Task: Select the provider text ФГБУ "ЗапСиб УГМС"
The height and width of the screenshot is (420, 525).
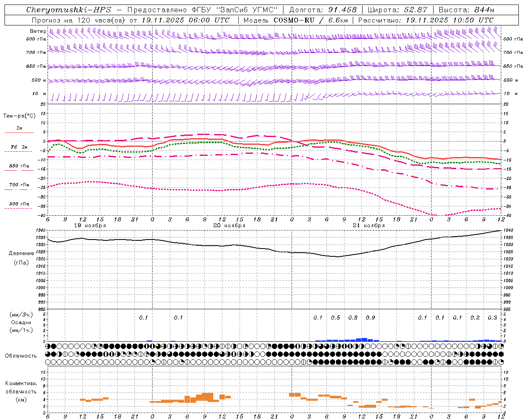Action: (234, 10)
